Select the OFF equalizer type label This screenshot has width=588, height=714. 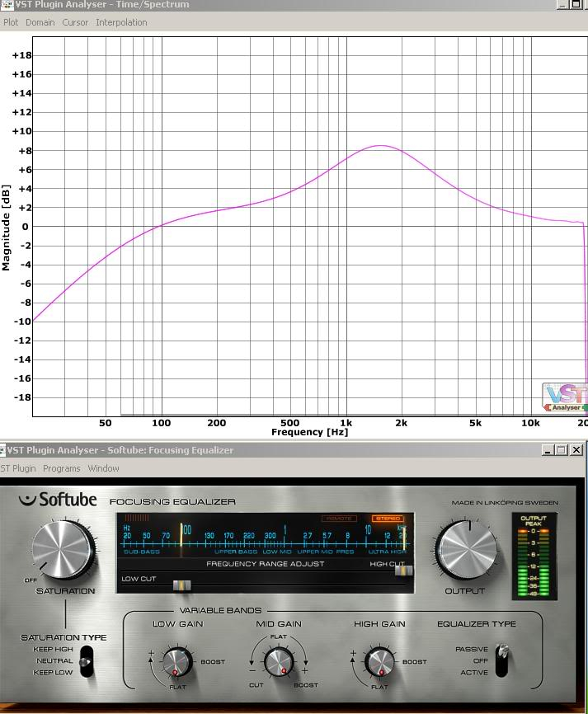pos(480,660)
